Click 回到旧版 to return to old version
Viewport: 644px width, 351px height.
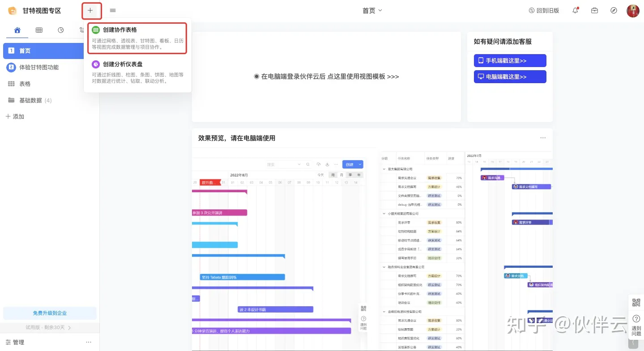click(544, 10)
